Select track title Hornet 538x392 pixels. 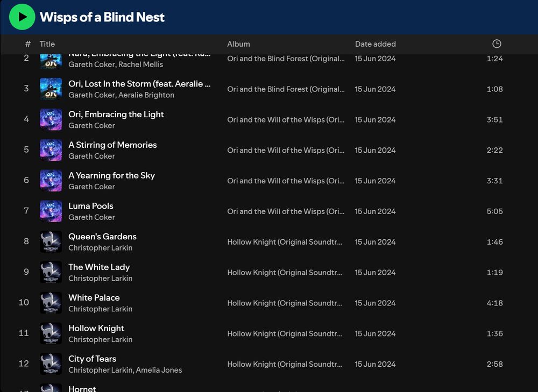(82, 389)
